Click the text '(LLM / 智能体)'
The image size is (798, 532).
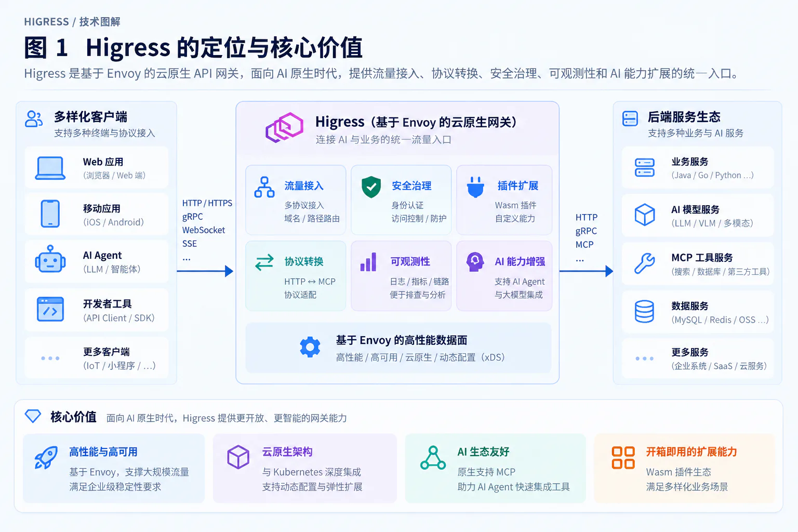112,269
